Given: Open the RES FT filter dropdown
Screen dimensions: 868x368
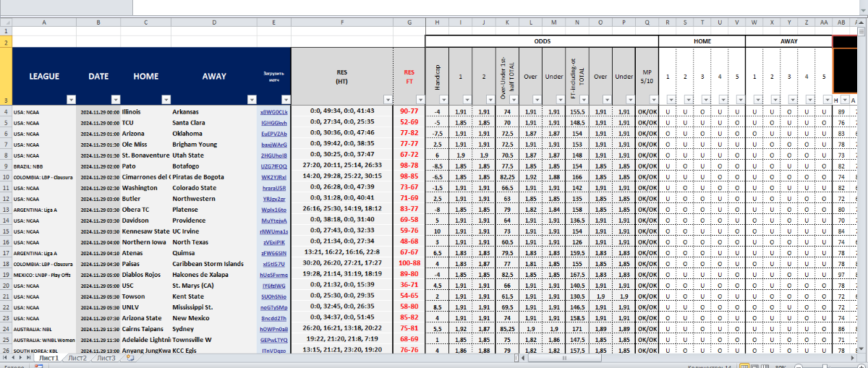Looking at the screenshot, I should coord(418,100).
